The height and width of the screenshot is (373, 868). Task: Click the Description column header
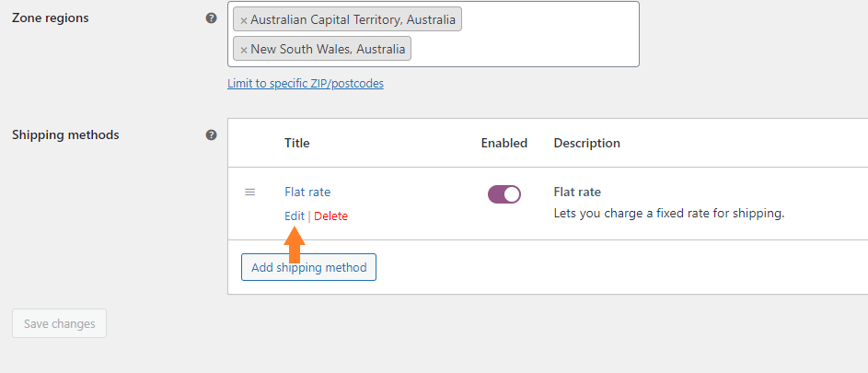[x=587, y=143]
